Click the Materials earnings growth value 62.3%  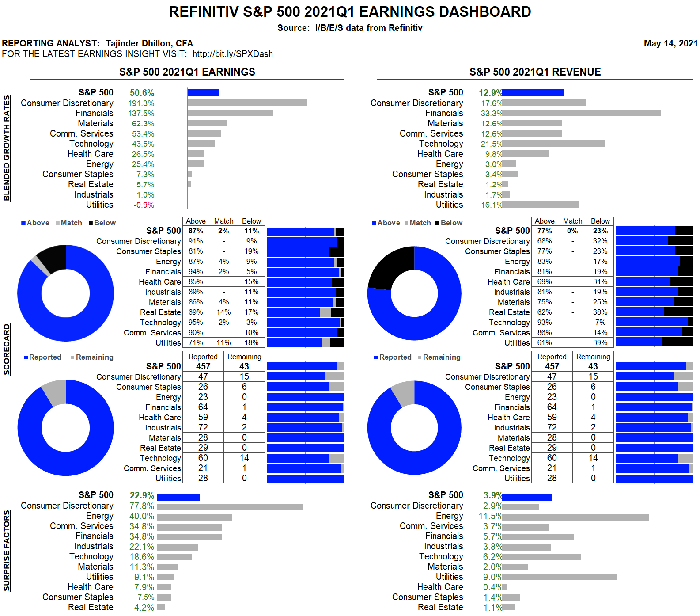tap(143, 124)
